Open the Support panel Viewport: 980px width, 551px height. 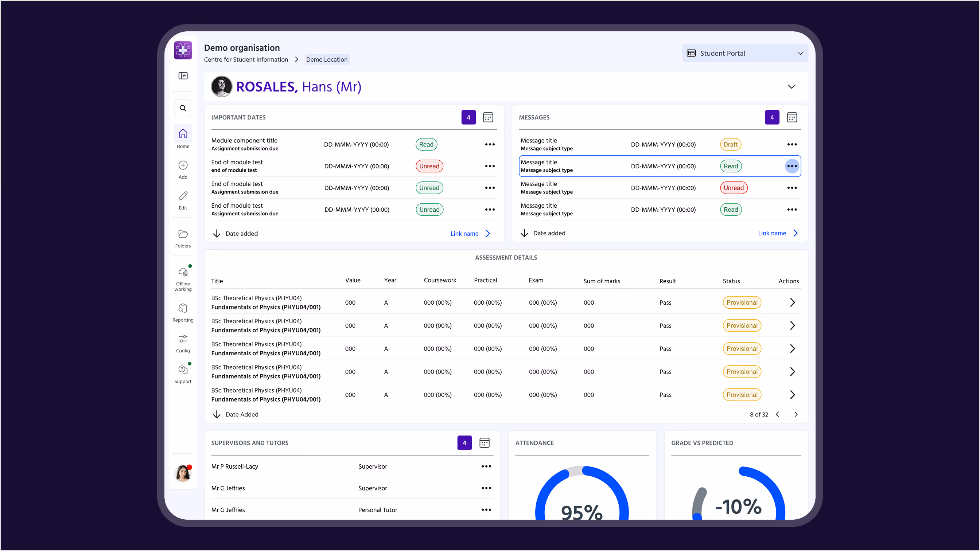(183, 372)
